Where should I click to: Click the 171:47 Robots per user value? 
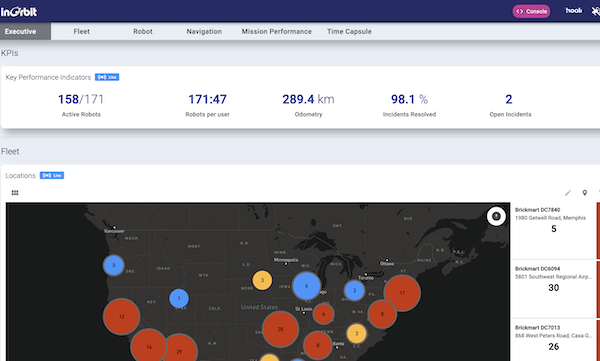(x=207, y=100)
